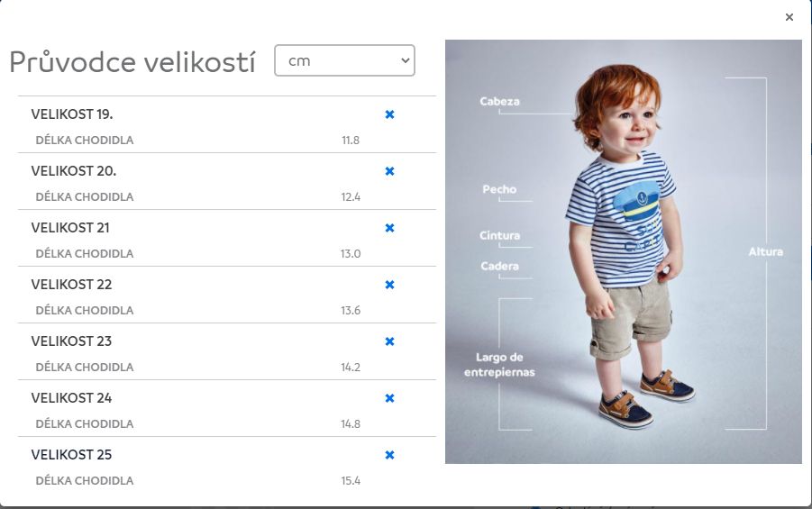Toggle VELIKOST 23 blue X icon
This screenshot has height=509, width=812.
point(390,341)
